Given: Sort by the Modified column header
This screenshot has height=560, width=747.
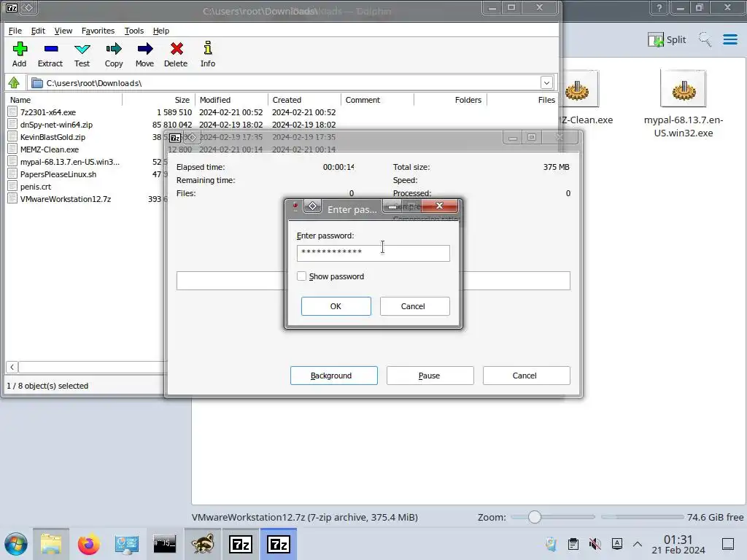Looking at the screenshot, I should tap(232, 100).
